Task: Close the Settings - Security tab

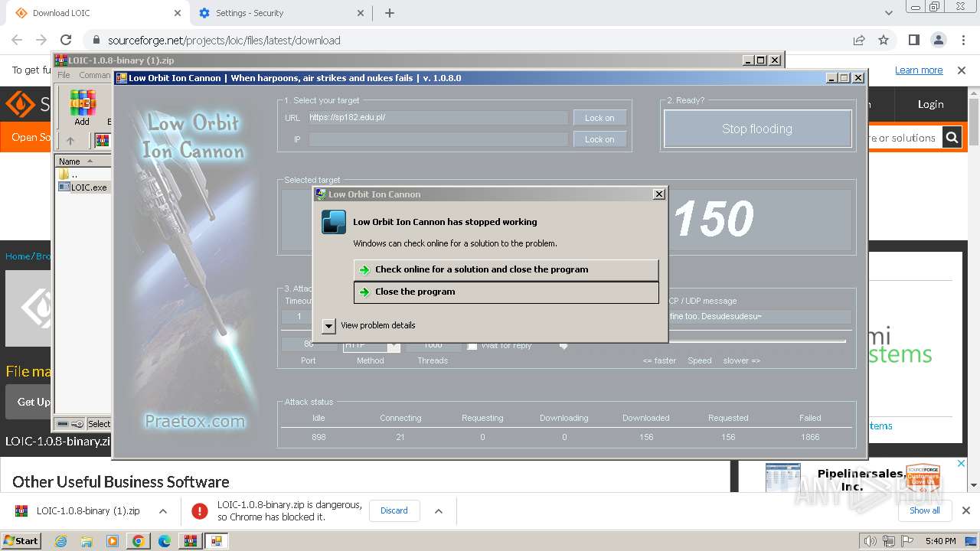Action: tap(361, 13)
